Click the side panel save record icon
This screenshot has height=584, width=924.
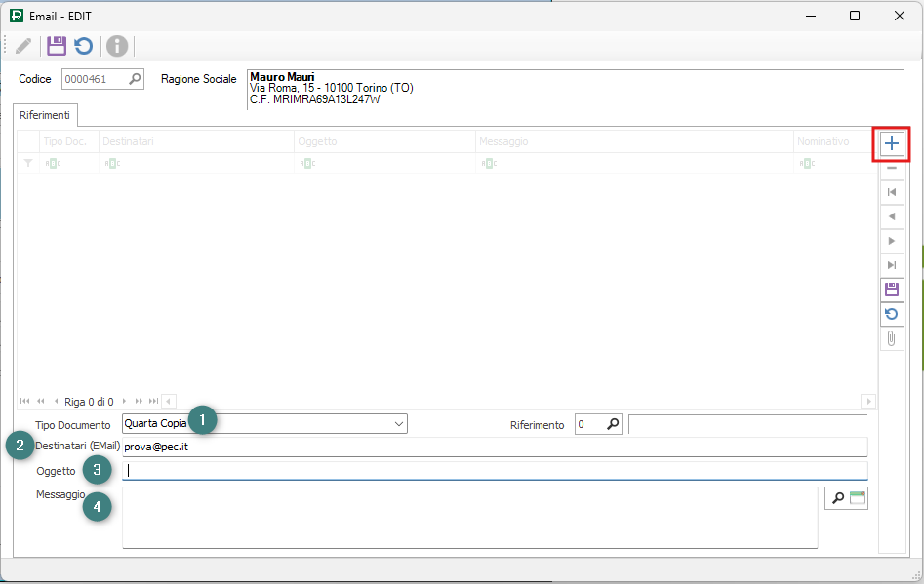point(891,290)
